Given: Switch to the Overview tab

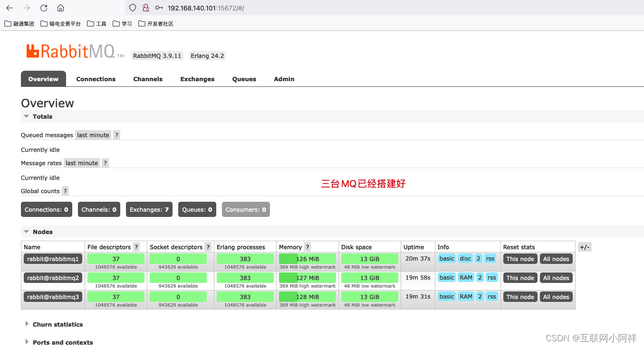Looking at the screenshot, I should tap(43, 79).
